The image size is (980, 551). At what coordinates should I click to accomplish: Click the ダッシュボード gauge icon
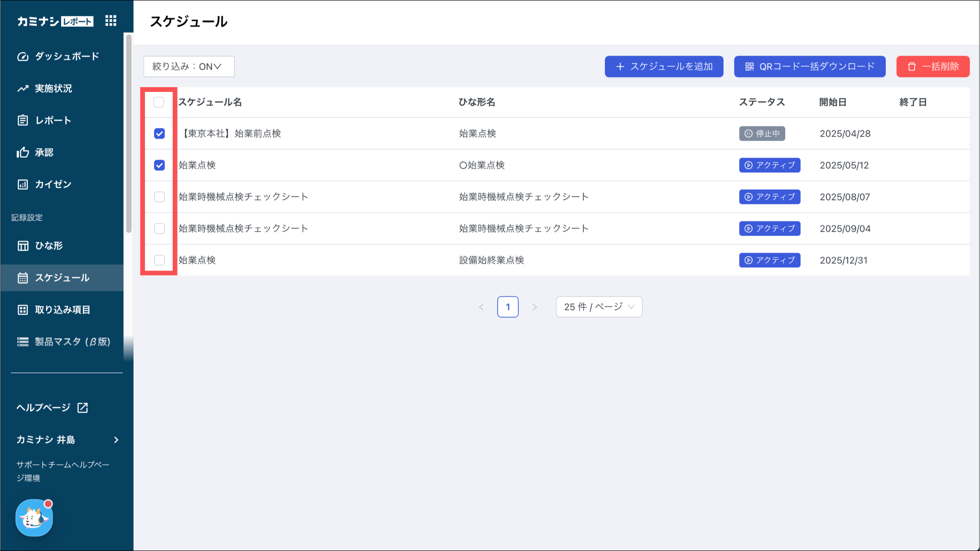pyautogui.click(x=22, y=56)
